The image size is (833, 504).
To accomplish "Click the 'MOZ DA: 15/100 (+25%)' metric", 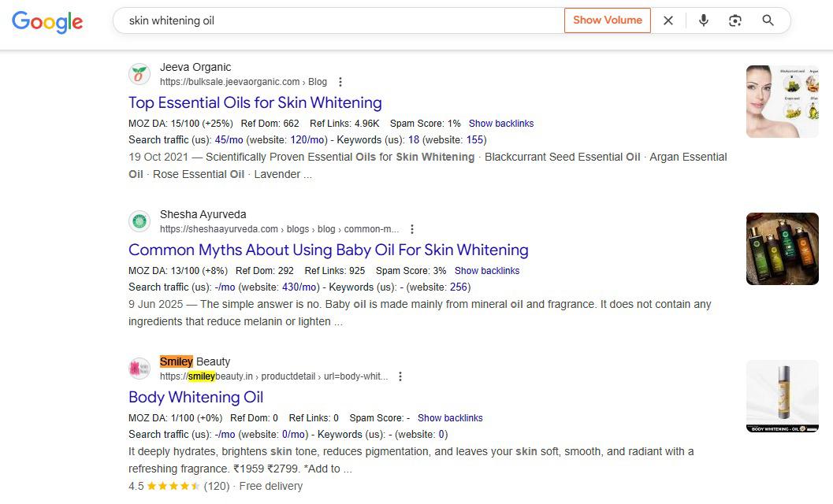I will pos(180,123).
